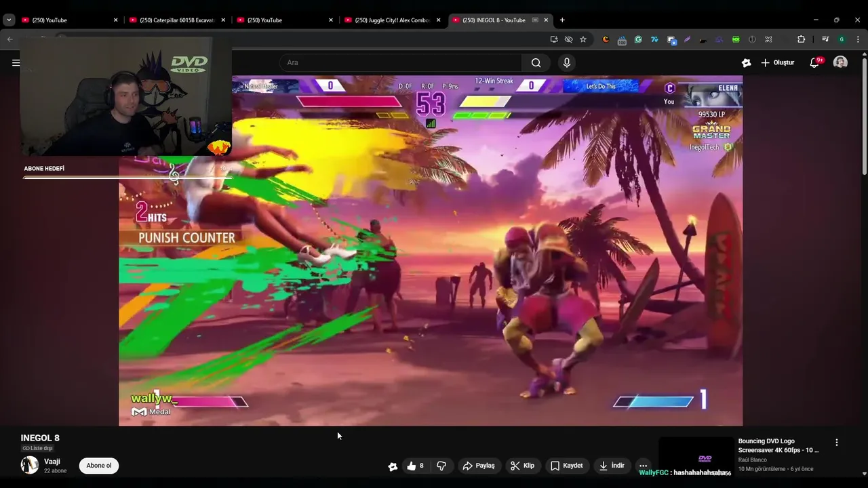
Task: Open the Vaaji channel name link
Action: point(52,462)
